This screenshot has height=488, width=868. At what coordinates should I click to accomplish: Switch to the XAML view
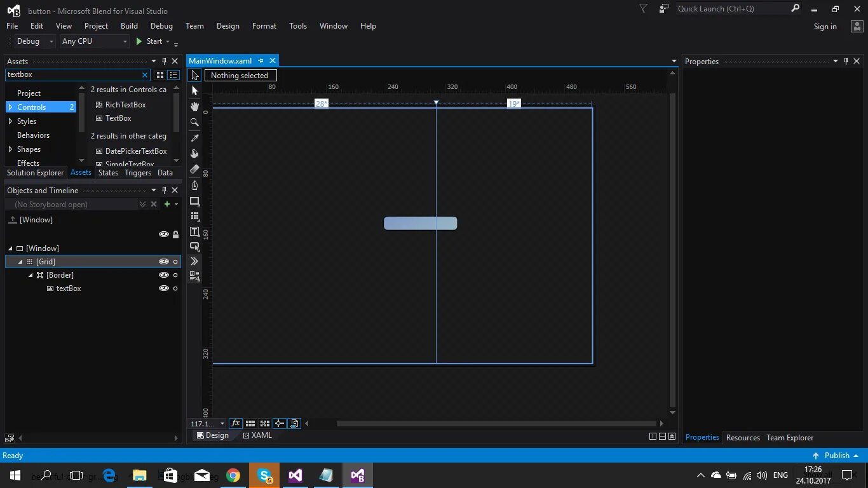pyautogui.click(x=257, y=435)
